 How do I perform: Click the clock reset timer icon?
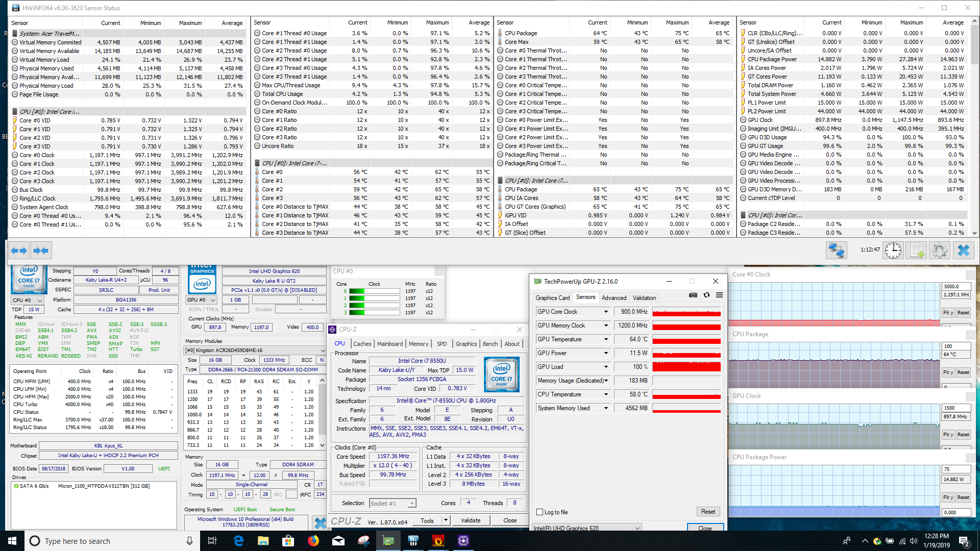tap(893, 251)
